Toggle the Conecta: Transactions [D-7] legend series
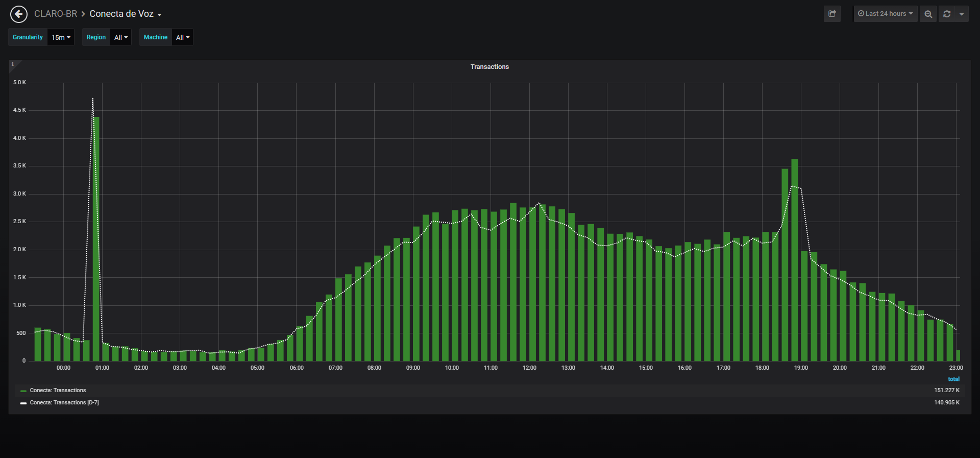Viewport: 980px width, 458px height. pyautogui.click(x=64, y=403)
